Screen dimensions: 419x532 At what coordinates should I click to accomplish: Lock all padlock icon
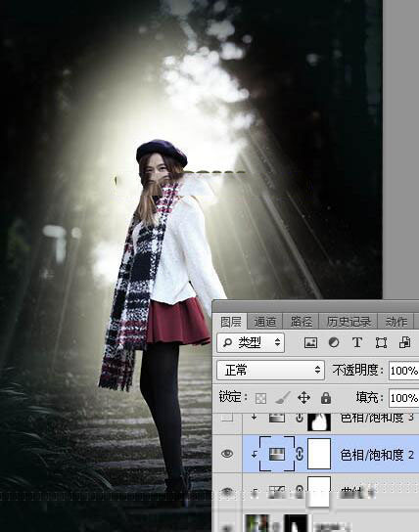pos(326,398)
